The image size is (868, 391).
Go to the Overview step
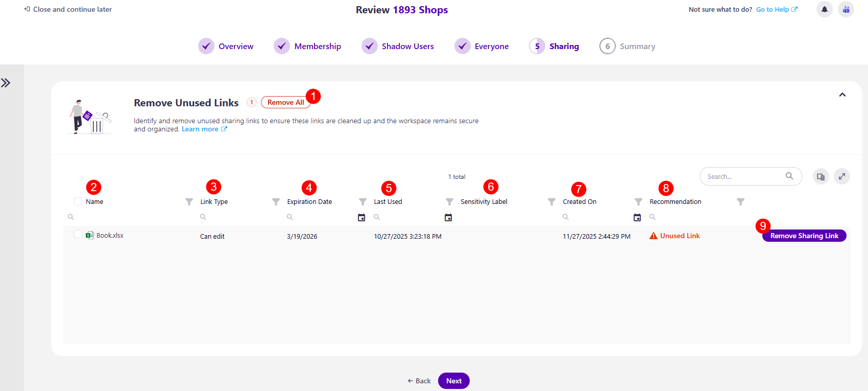point(226,46)
